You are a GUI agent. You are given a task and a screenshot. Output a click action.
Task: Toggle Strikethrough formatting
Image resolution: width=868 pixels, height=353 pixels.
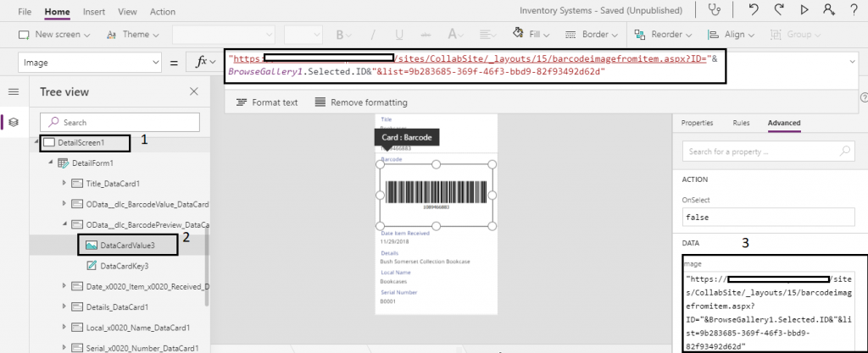pyautogui.click(x=426, y=34)
